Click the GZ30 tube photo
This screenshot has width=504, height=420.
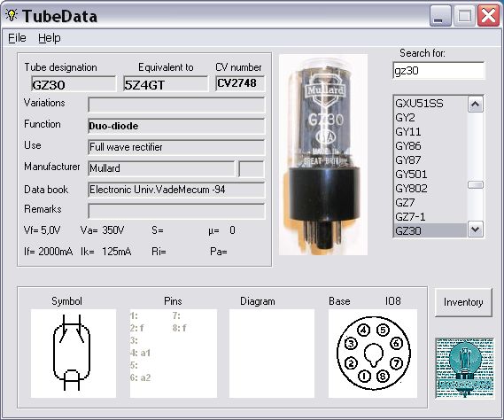(323, 154)
